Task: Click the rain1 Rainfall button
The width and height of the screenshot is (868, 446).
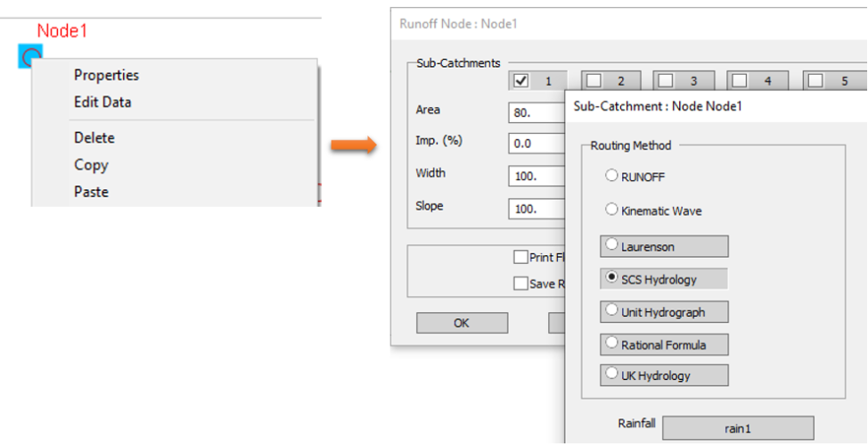Action: click(x=737, y=428)
